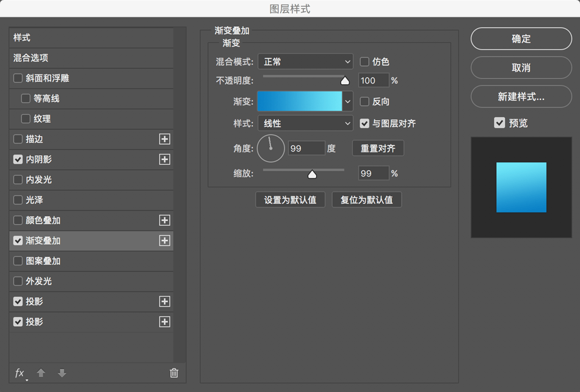Click the 确定 button

pyautogui.click(x=521, y=39)
